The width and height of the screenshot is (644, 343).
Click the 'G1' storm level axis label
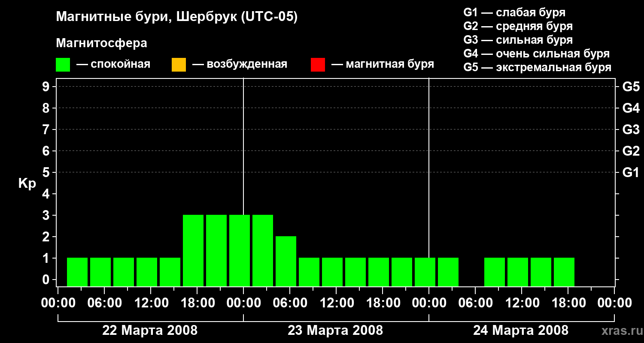pos(631,172)
